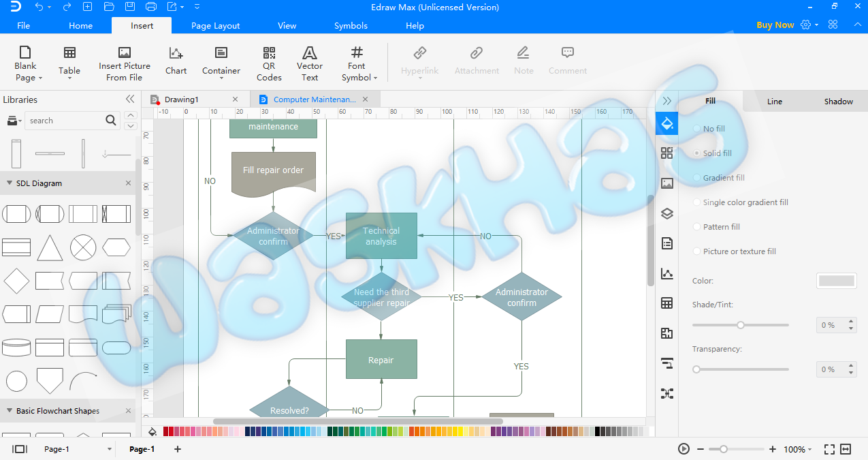Click the zoom in plus button
The width and height of the screenshot is (868, 460).
(772, 449)
